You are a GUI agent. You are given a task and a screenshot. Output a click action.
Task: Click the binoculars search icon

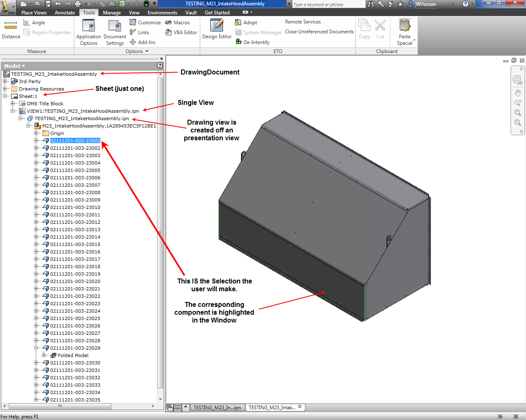371,4
